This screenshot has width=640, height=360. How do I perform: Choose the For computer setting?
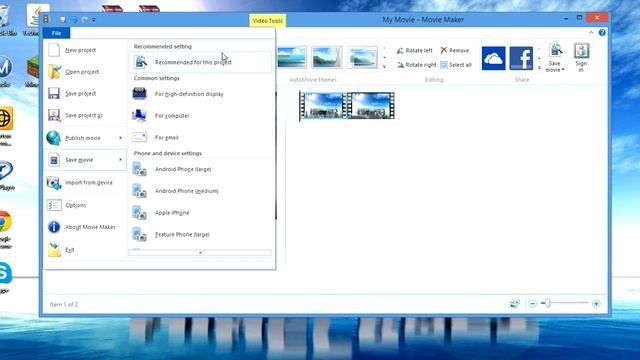[x=200, y=116]
